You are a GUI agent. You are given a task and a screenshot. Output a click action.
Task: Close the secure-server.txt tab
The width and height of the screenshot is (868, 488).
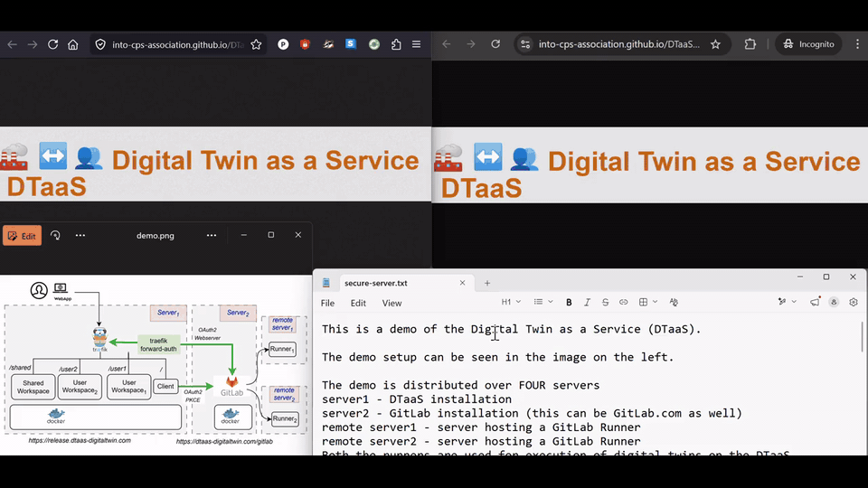pyautogui.click(x=462, y=283)
